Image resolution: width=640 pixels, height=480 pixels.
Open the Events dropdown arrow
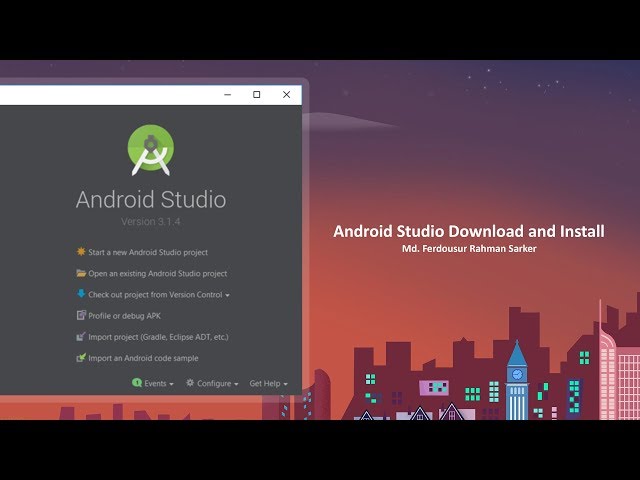(x=171, y=384)
